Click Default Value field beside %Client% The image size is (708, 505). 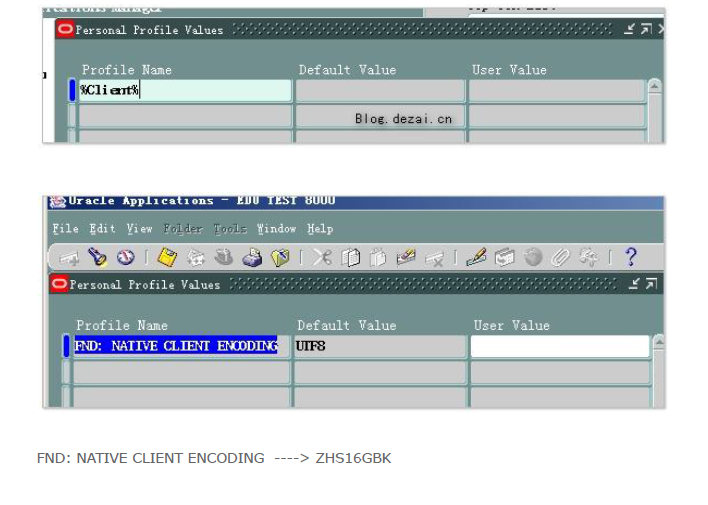point(380,90)
